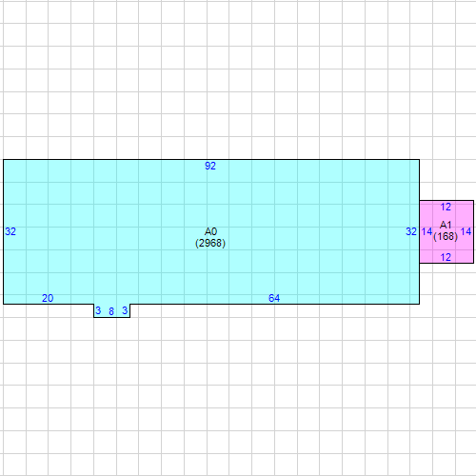Select the 32 dimension on A0's left edge

tap(10, 231)
